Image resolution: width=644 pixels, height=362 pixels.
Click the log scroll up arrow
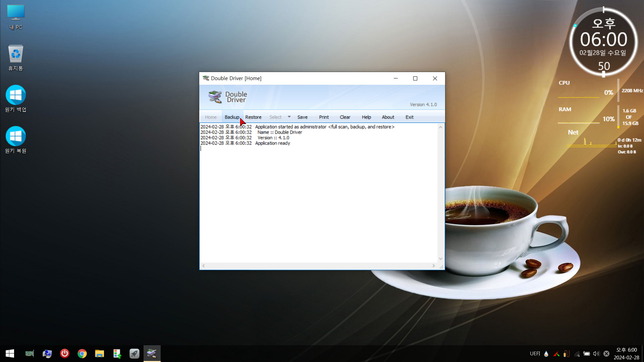click(441, 127)
